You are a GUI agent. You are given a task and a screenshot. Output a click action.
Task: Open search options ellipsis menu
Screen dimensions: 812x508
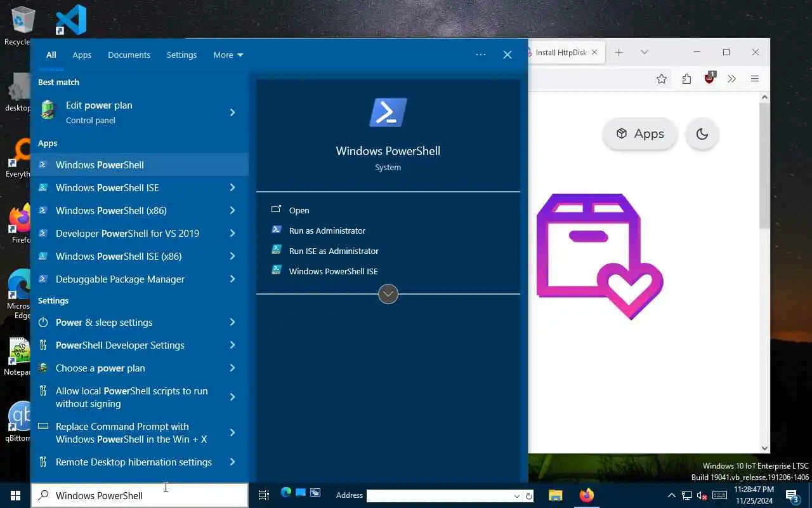coord(481,55)
